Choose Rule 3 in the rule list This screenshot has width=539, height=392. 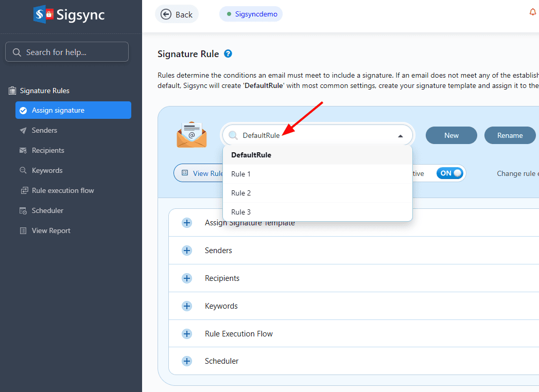point(241,212)
